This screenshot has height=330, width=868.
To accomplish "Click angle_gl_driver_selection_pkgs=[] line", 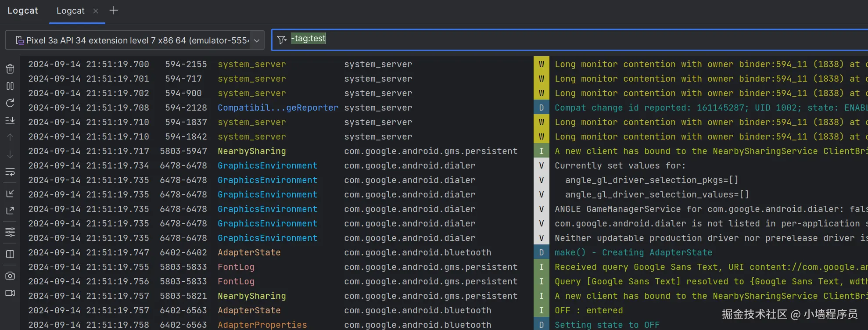I will [x=652, y=180].
